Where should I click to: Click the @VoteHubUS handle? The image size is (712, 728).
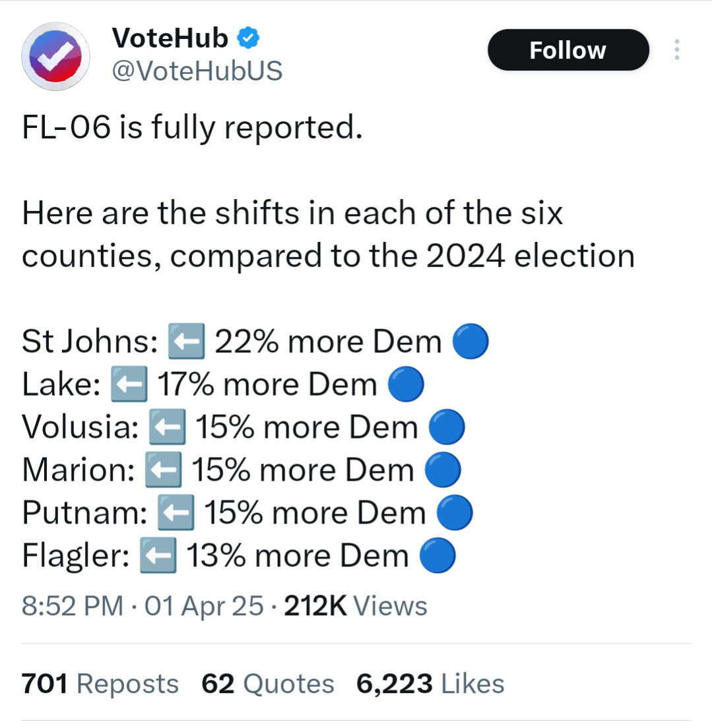point(197,71)
